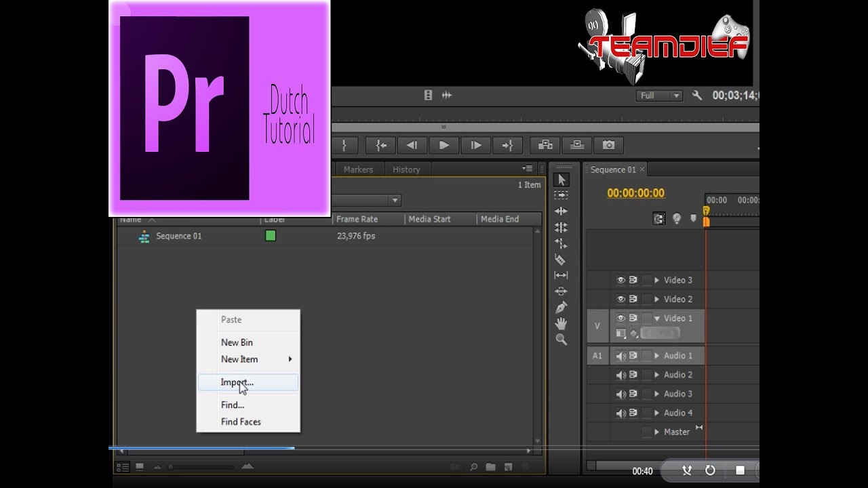The width and height of the screenshot is (868, 488).
Task: Select the Ripple Edit tool
Action: pos(561,211)
